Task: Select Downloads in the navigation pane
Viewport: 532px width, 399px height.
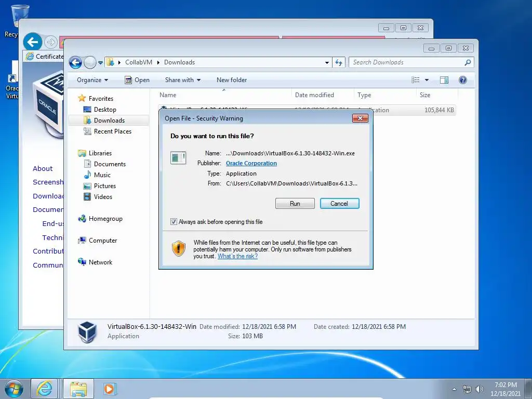Action: pyautogui.click(x=109, y=121)
